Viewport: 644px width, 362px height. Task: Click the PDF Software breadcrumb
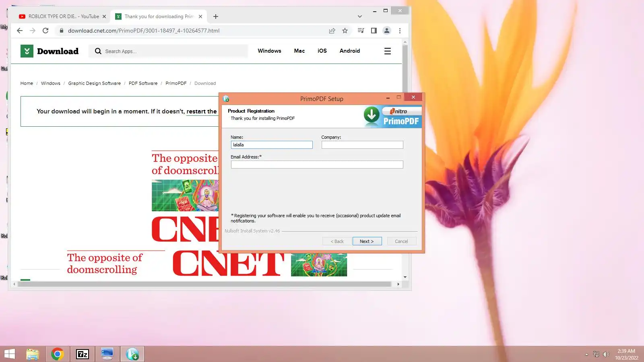coord(143,83)
